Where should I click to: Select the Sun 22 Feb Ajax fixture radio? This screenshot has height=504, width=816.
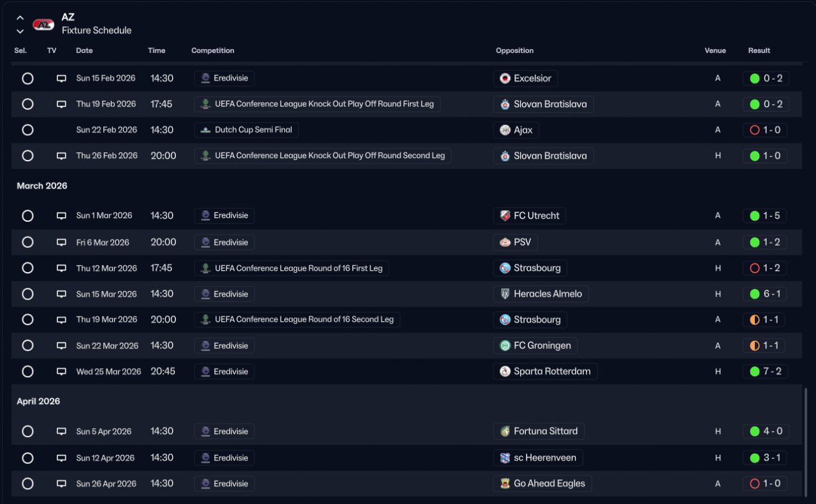(x=27, y=130)
